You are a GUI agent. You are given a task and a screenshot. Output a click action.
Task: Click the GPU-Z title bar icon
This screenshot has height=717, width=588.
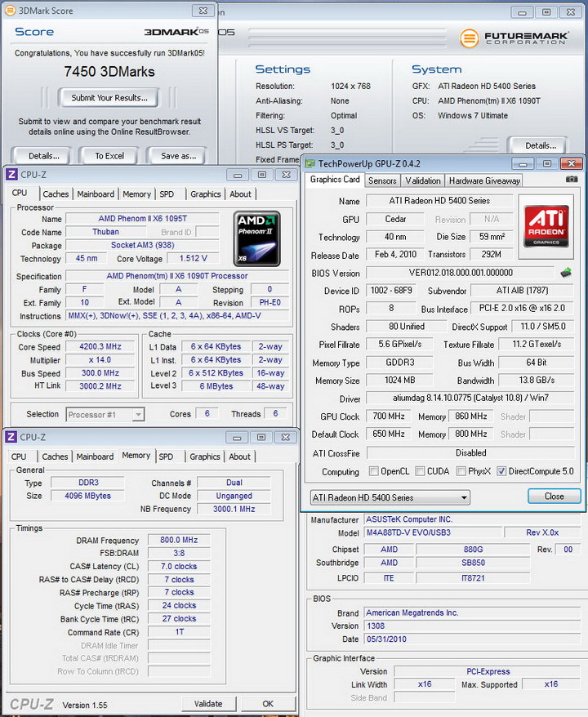[310, 163]
